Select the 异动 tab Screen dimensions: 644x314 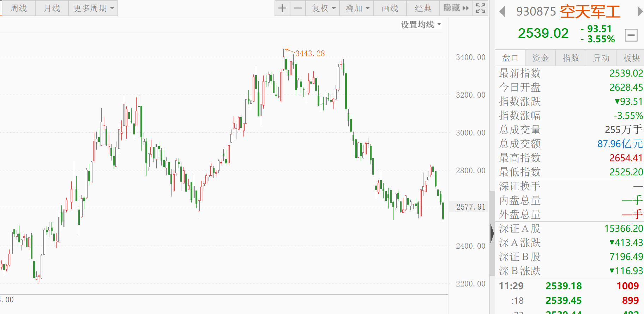[601, 58]
